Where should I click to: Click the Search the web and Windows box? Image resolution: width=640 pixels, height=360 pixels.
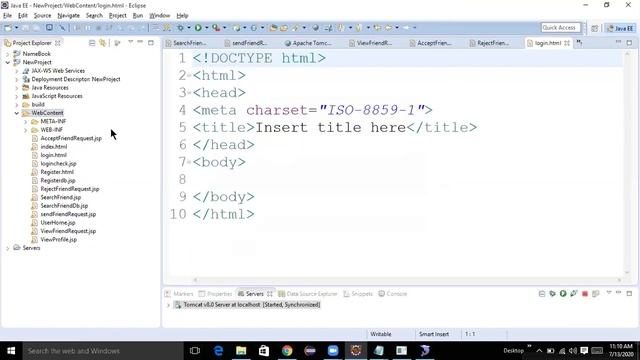tap(102, 351)
